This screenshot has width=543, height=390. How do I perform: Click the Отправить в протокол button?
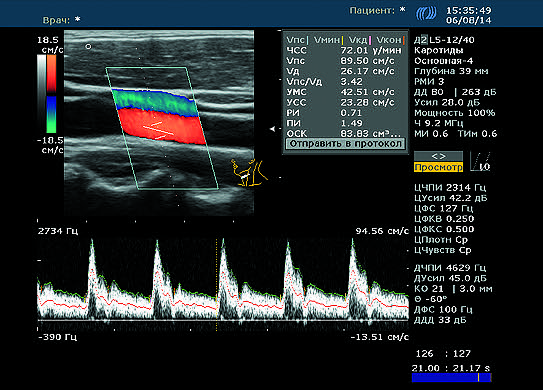pos(345,144)
